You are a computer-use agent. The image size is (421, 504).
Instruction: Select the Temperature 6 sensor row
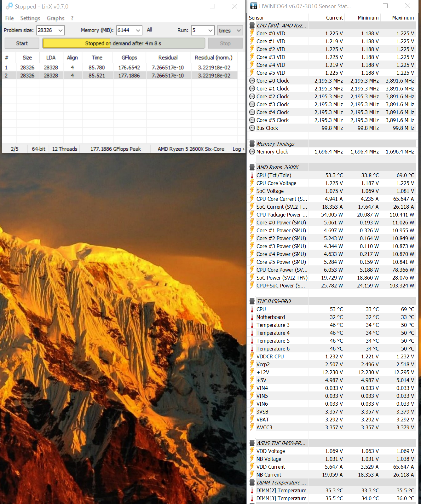coord(332,349)
